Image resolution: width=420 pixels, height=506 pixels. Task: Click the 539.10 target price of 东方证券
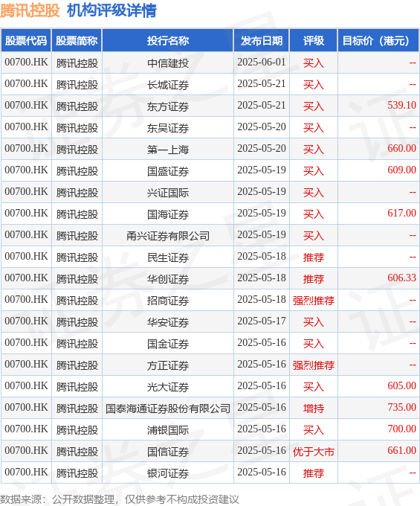click(x=401, y=105)
